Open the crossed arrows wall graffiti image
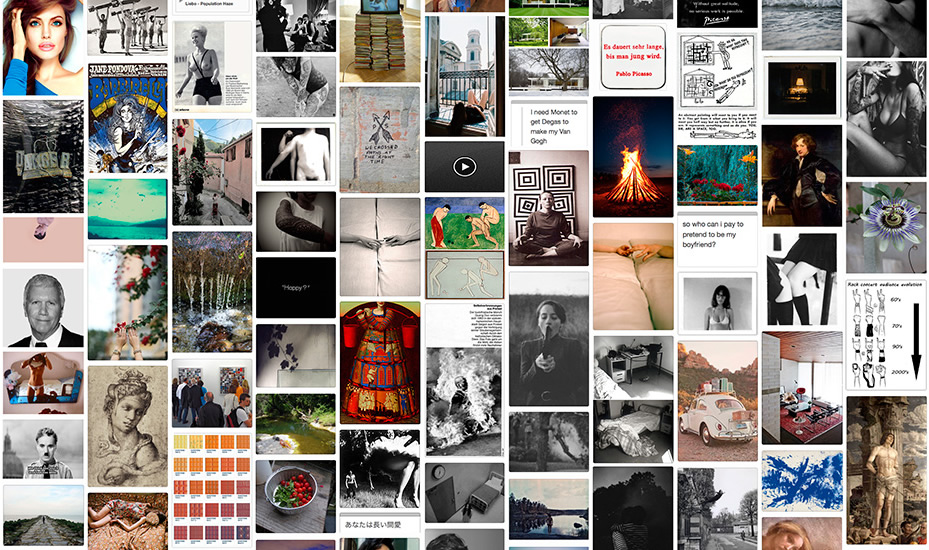The width and height of the screenshot is (929, 550). point(380,139)
